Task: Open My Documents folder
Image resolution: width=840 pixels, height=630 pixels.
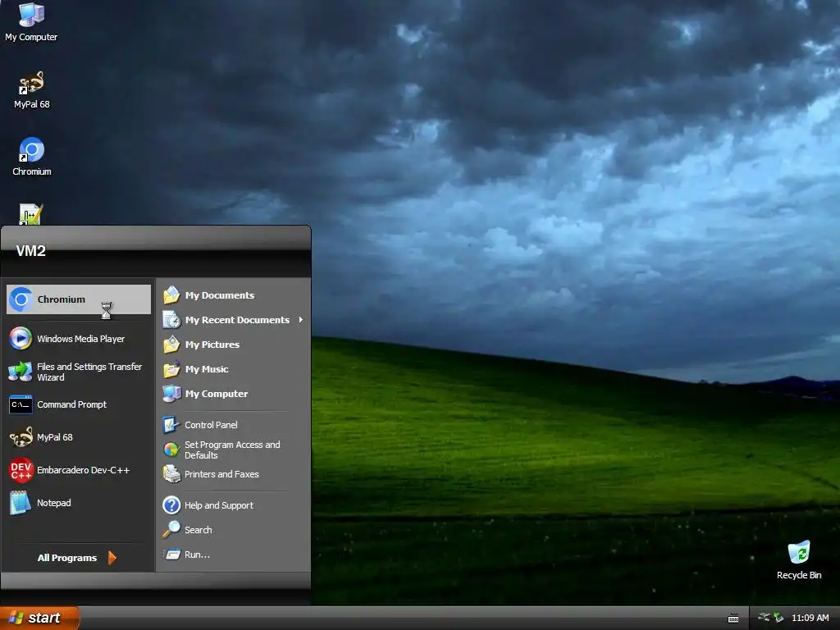Action: coord(234,295)
